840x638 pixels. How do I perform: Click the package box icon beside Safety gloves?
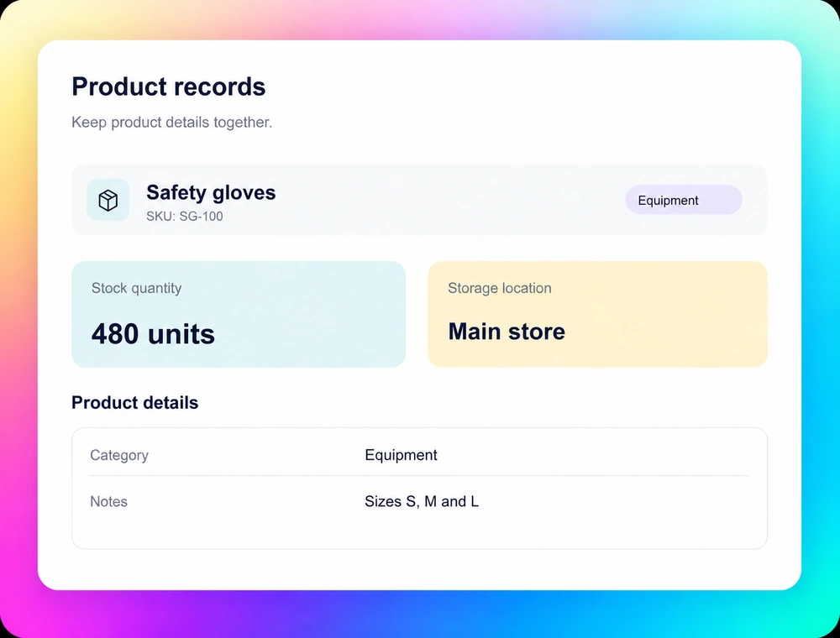pos(108,200)
